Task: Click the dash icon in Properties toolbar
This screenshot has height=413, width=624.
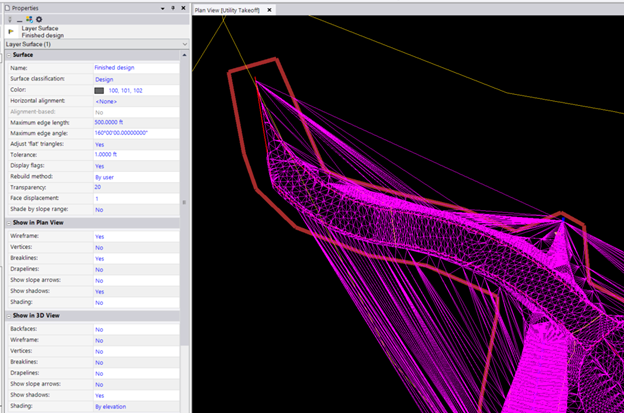Action: (x=18, y=19)
